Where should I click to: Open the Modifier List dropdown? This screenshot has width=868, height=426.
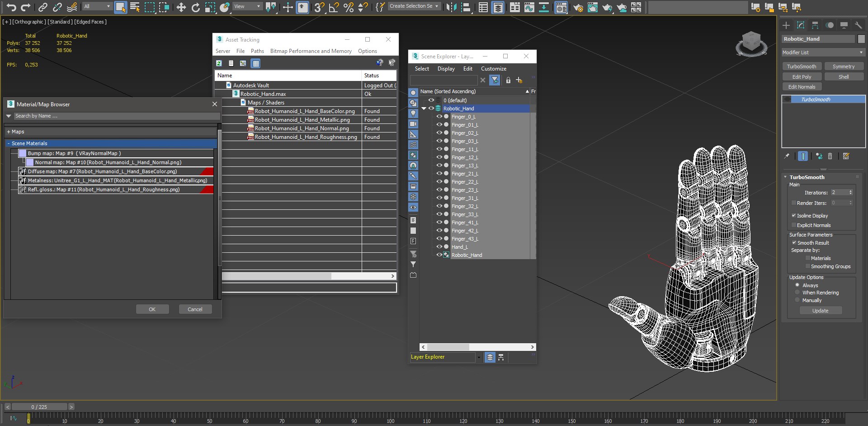click(823, 52)
